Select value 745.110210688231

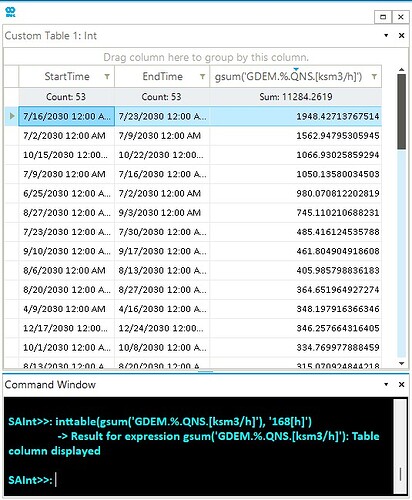[x=296, y=213]
